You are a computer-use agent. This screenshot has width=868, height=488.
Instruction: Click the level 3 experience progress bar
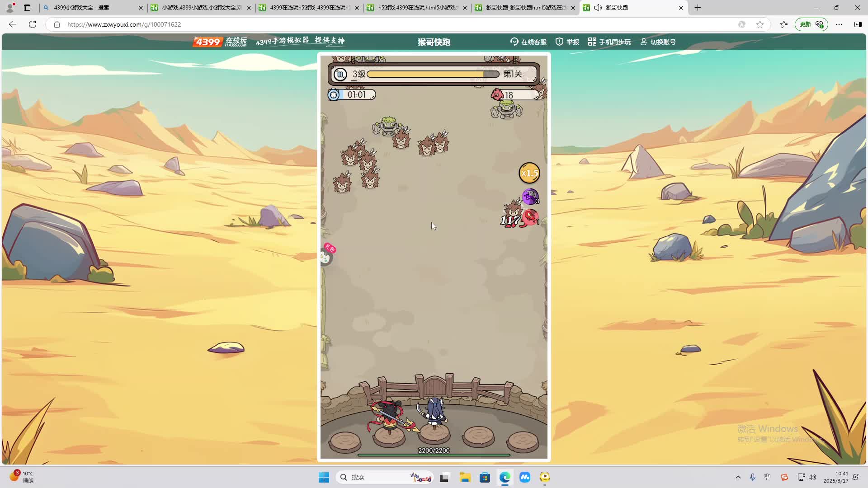(433, 74)
